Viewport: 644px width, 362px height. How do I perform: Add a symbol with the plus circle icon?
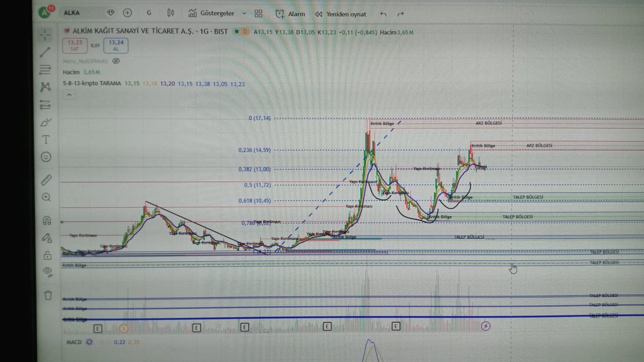(x=127, y=12)
